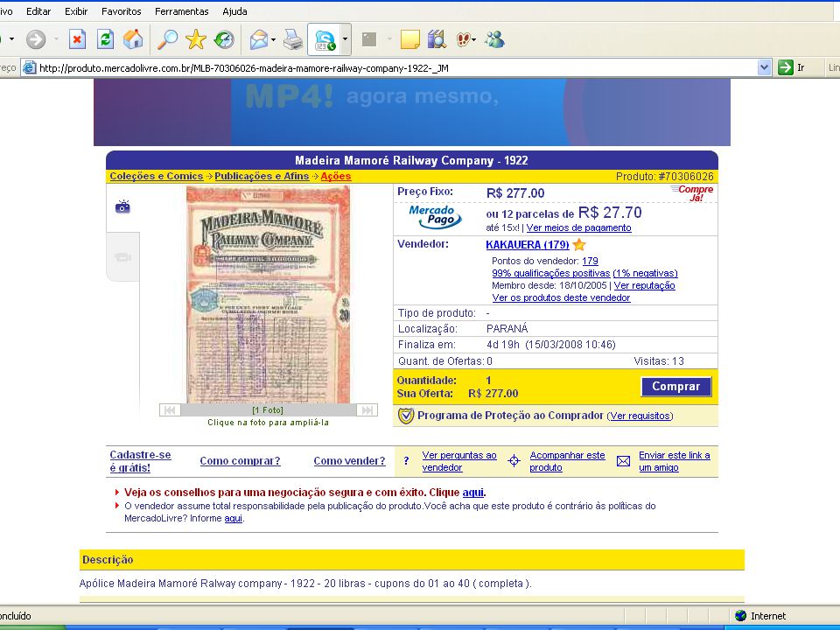Click the Internet zone status bar indicator
Viewport: 840px width, 630px height.
760,616
